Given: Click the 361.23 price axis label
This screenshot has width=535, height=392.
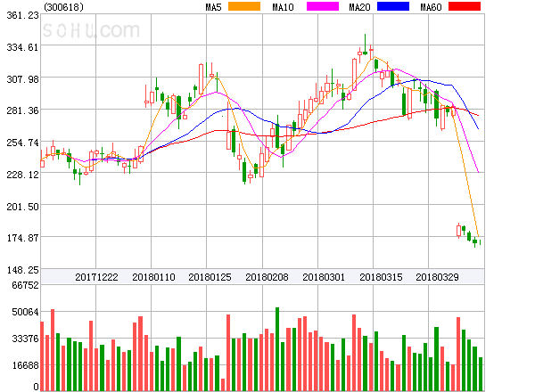Looking at the screenshot, I should (22, 15).
